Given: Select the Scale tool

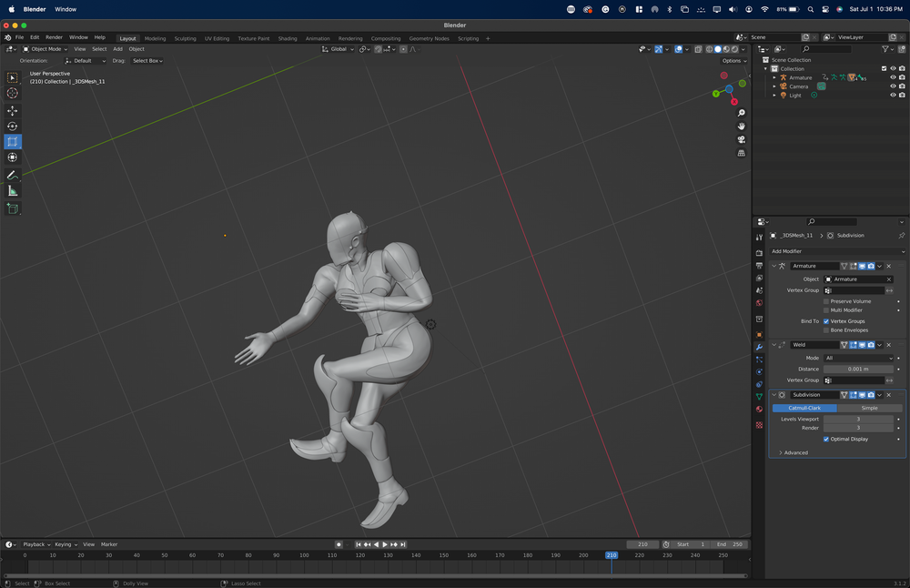Looking at the screenshot, I should (x=12, y=142).
